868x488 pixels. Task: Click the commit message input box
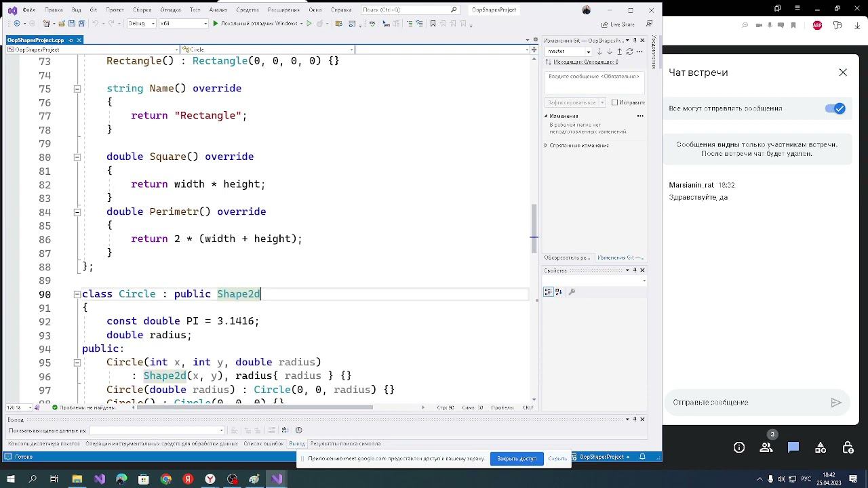594,82
